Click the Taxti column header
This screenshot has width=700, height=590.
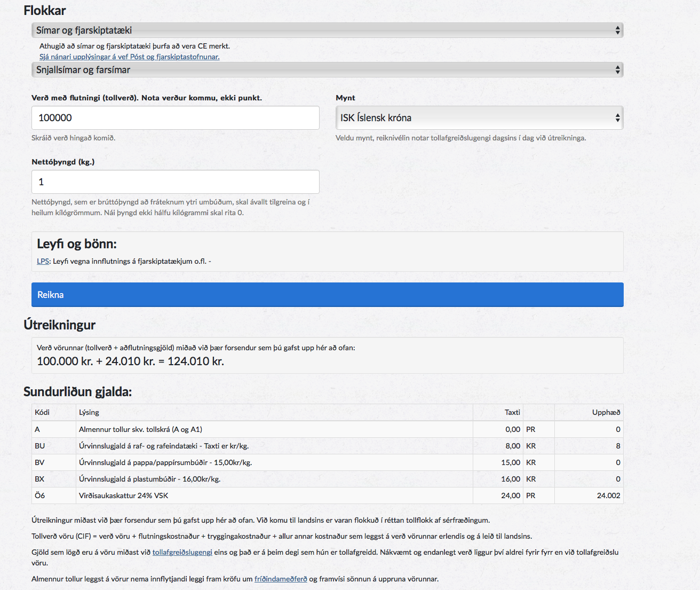point(512,412)
